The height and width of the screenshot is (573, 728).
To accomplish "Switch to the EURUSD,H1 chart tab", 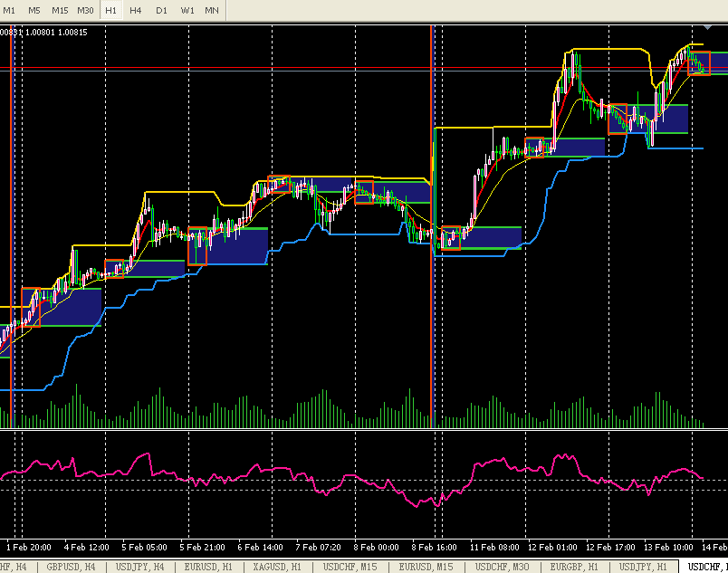I will point(208,567).
